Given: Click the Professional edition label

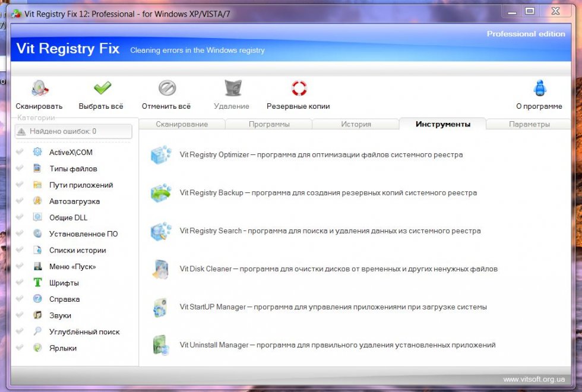Looking at the screenshot, I should (526, 34).
